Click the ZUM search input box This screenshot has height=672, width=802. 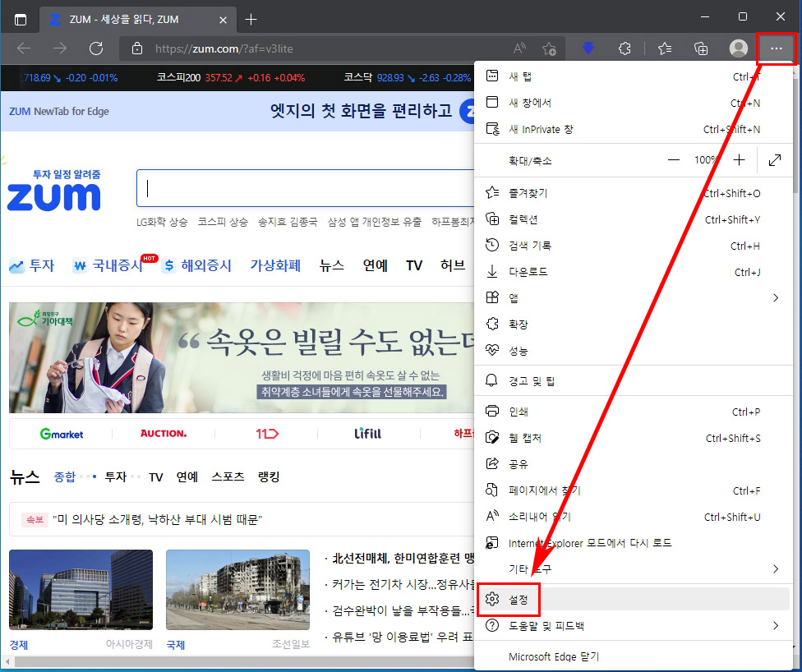(306, 188)
